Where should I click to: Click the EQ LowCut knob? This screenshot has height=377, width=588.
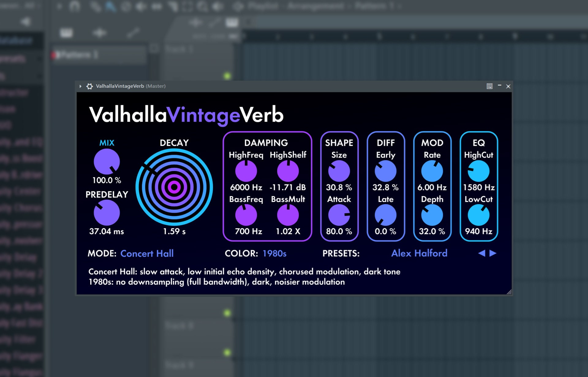point(479,215)
